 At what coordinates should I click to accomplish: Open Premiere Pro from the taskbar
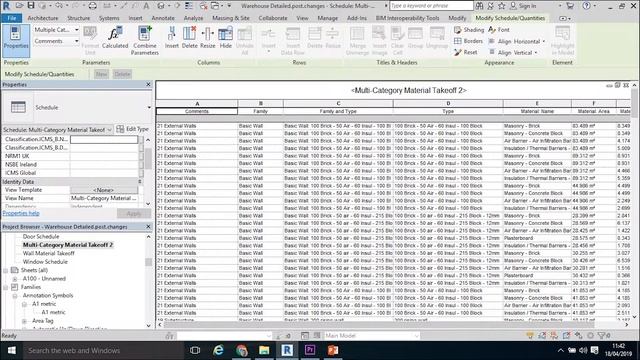310,350
